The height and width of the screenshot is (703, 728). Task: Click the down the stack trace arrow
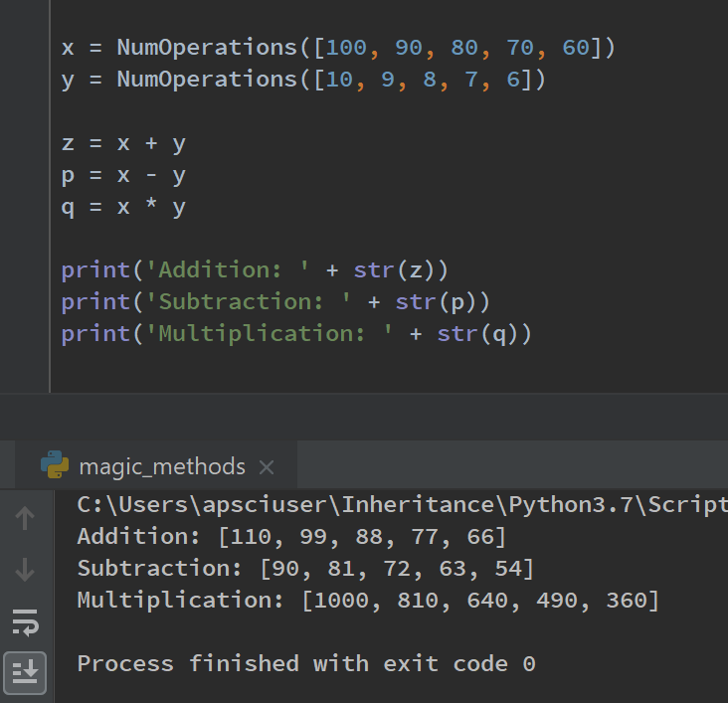[26, 570]
